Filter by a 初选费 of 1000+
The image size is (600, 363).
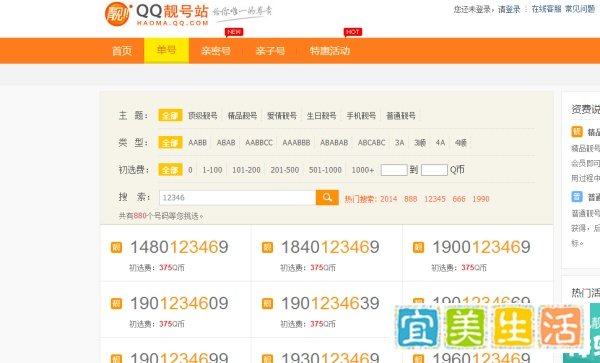363,170
